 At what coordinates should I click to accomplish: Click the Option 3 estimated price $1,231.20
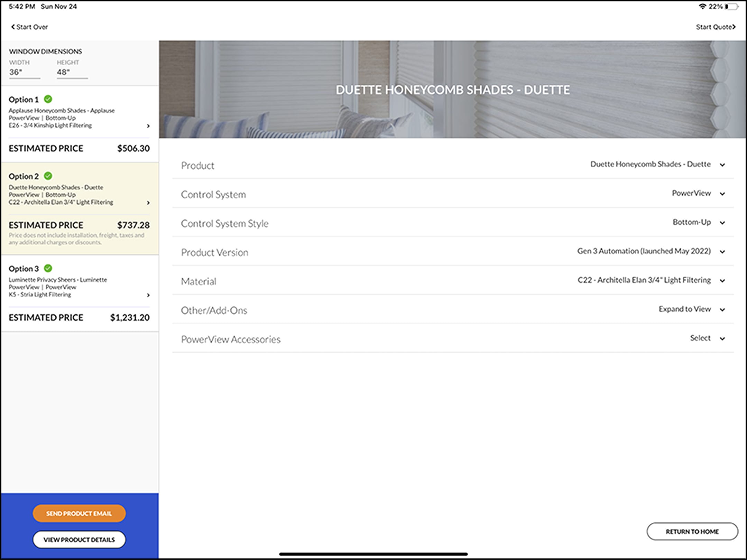point(130,317)
